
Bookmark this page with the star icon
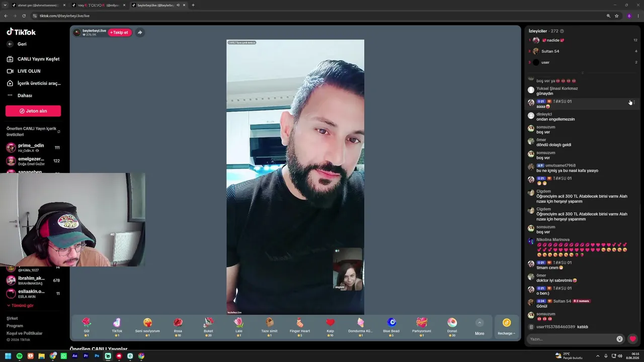point(616,16)
